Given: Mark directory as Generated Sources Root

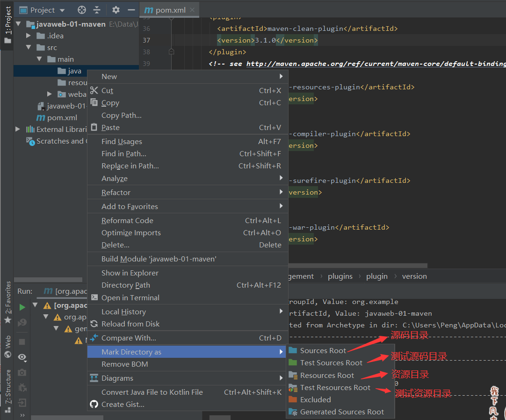Looking at the screenshot, I should 340,412.
